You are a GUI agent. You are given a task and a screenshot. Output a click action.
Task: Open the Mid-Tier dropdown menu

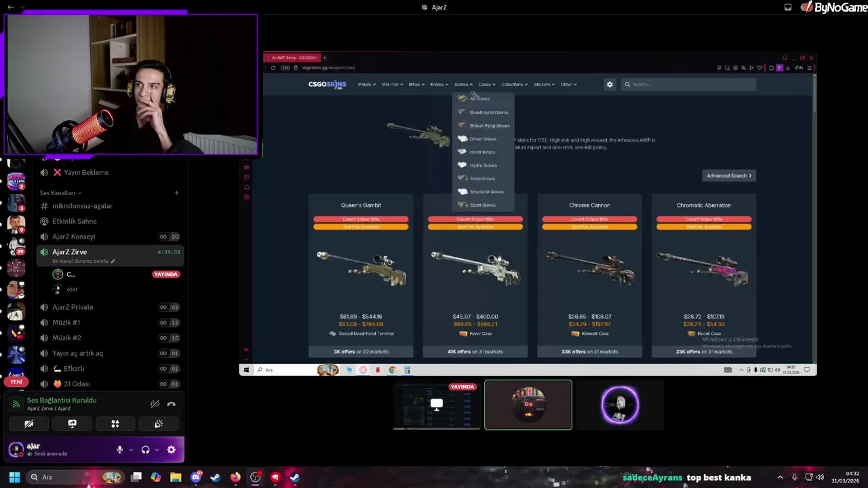click(x=392, y=85)
